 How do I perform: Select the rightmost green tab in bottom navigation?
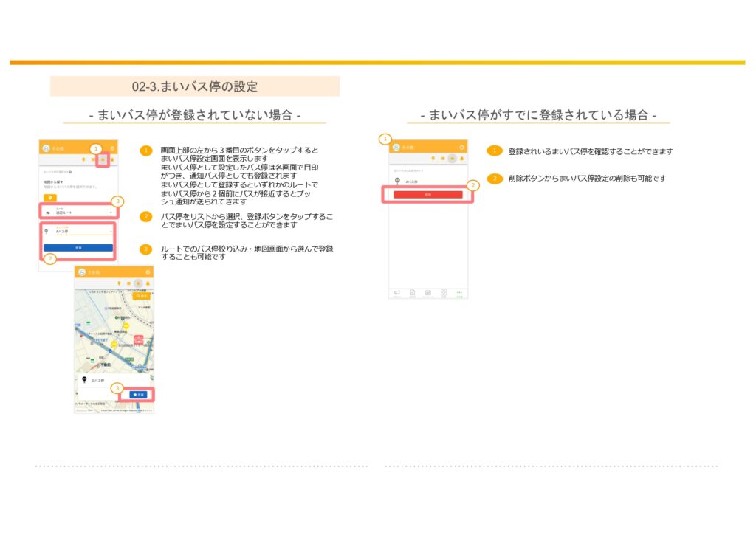click(x=459, y=293)
